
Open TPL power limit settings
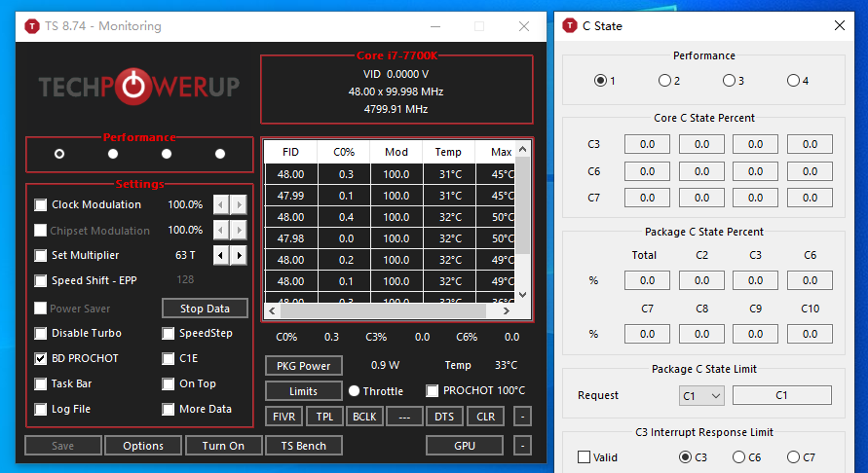(324, 417)
